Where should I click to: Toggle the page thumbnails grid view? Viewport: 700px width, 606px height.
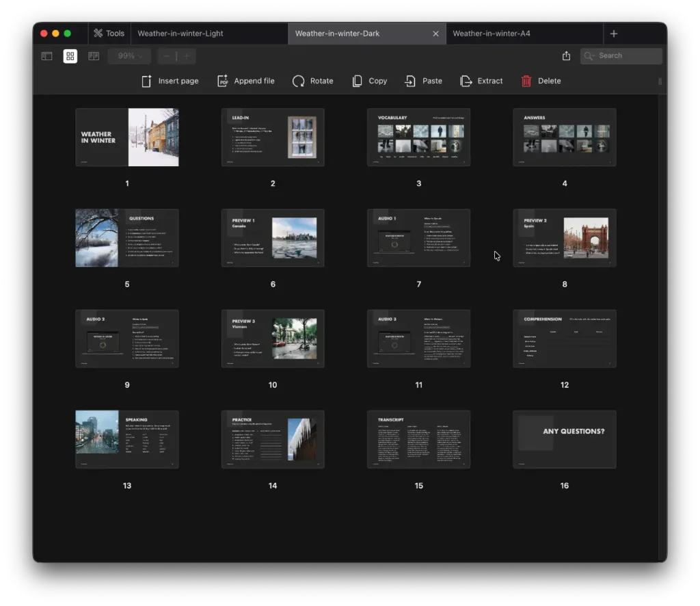click(70, 56)
